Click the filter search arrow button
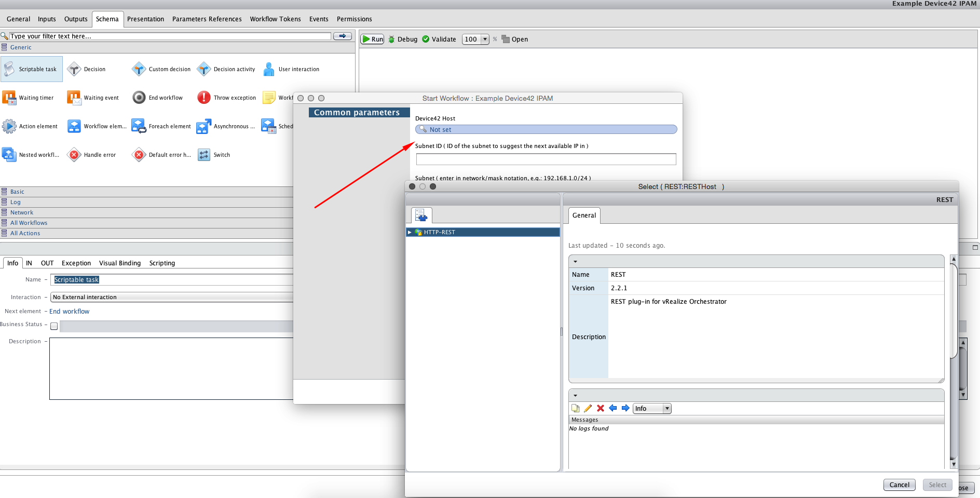Image resolution: width=980 pixels, height=498 pixels. pyautogui.click(x=343, y=36)
